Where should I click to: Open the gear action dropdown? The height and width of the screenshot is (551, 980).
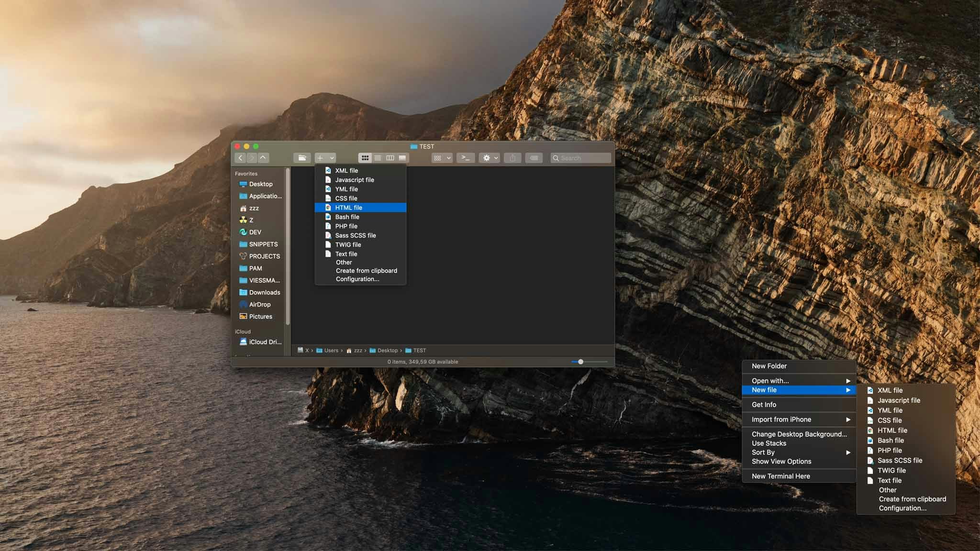pyautogui.click(x=490, y=158)
